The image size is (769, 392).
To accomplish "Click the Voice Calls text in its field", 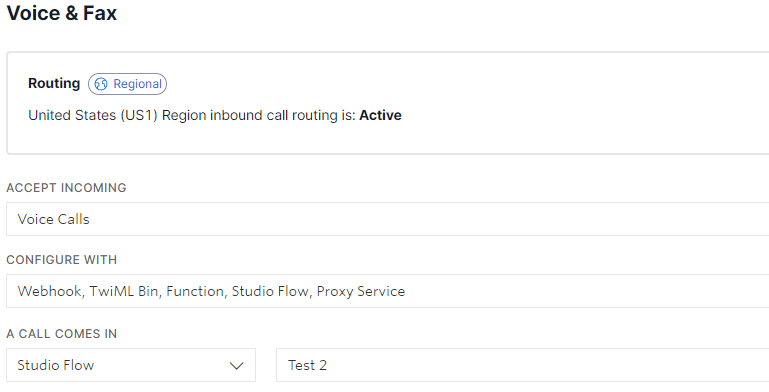I will (53, 219).
